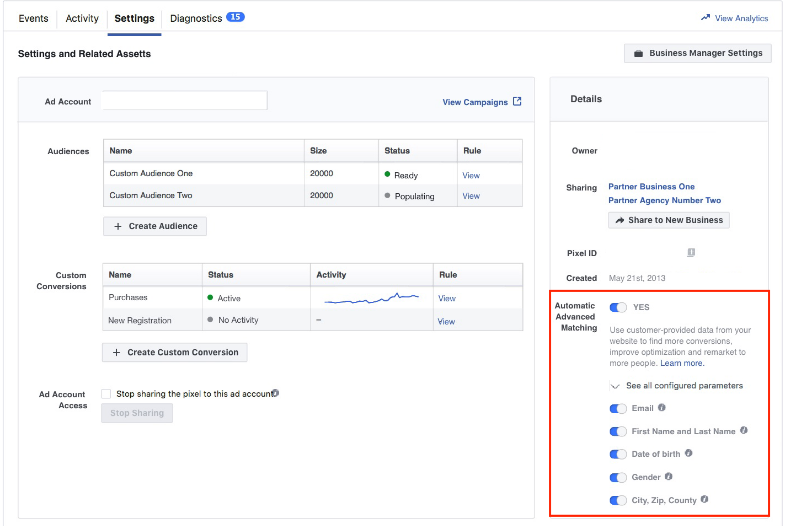
Task: Click info icon after Stop sharing pixel text
Action: click(276, 393)
